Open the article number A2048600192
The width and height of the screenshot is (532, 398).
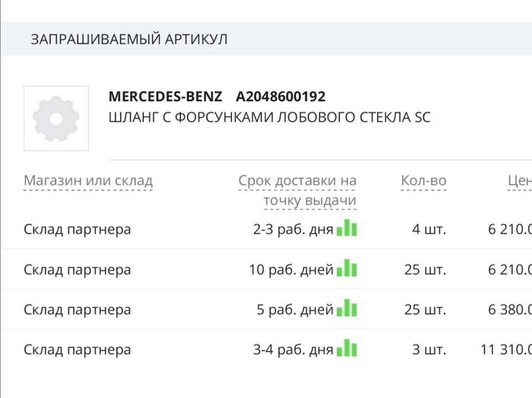click(280, 96)
